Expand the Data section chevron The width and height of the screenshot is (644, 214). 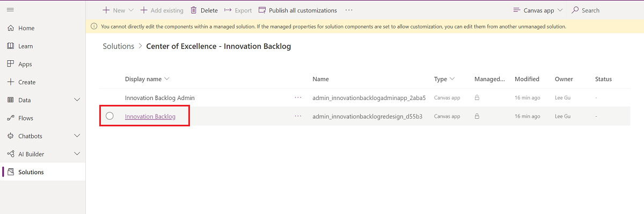click(x=77, y=100)
